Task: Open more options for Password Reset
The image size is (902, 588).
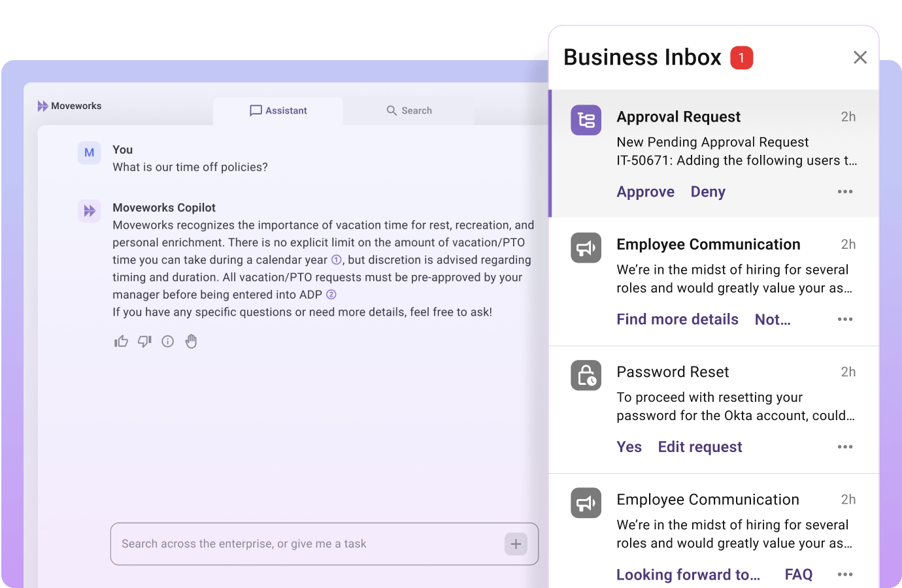Action: point(845,447)
